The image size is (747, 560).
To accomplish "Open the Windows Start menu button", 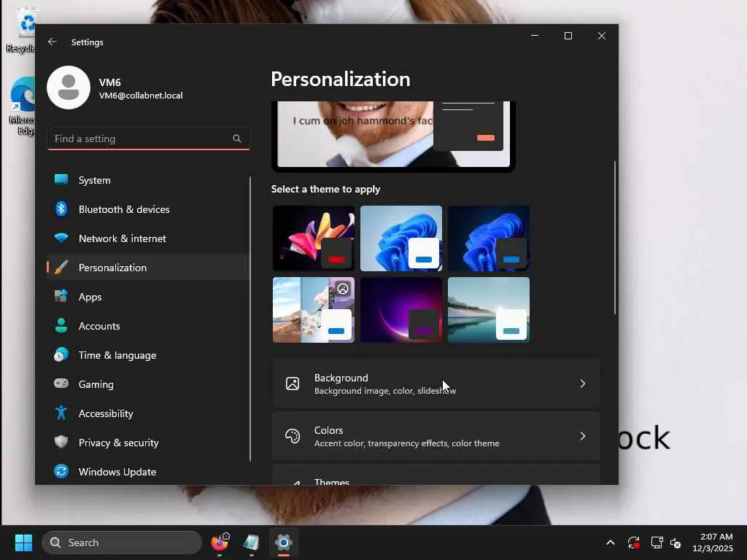I will click(x=23, y=543).
